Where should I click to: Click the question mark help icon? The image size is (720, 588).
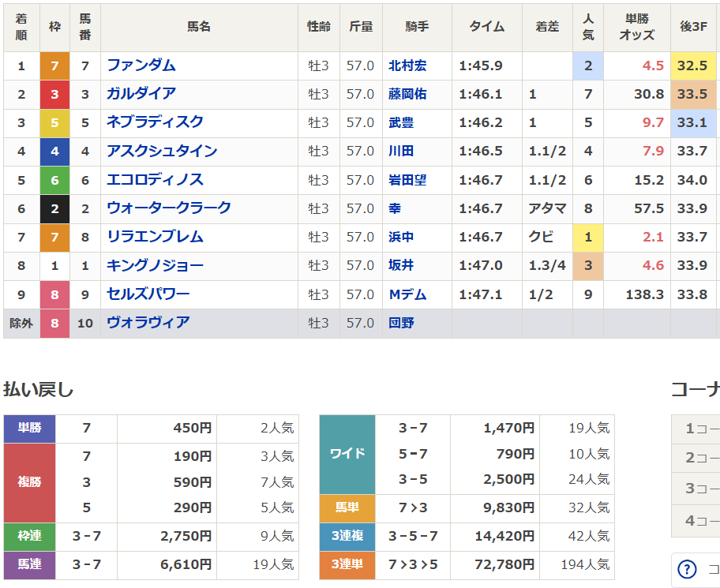(688, 568)
